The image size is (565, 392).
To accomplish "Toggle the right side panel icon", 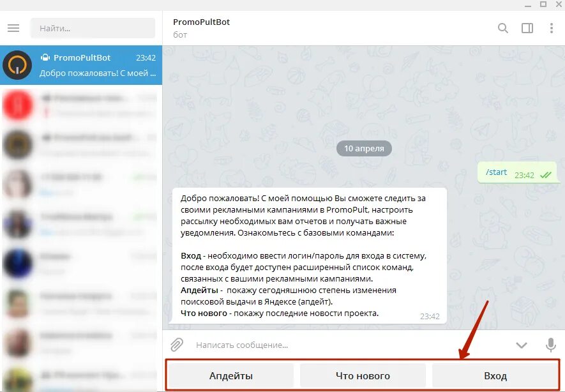I will (527, 28).
